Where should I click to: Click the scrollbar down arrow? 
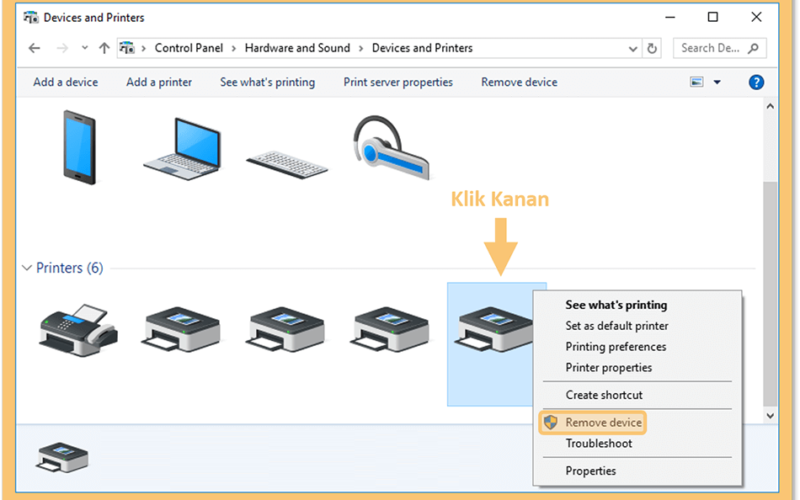[770, 416]
